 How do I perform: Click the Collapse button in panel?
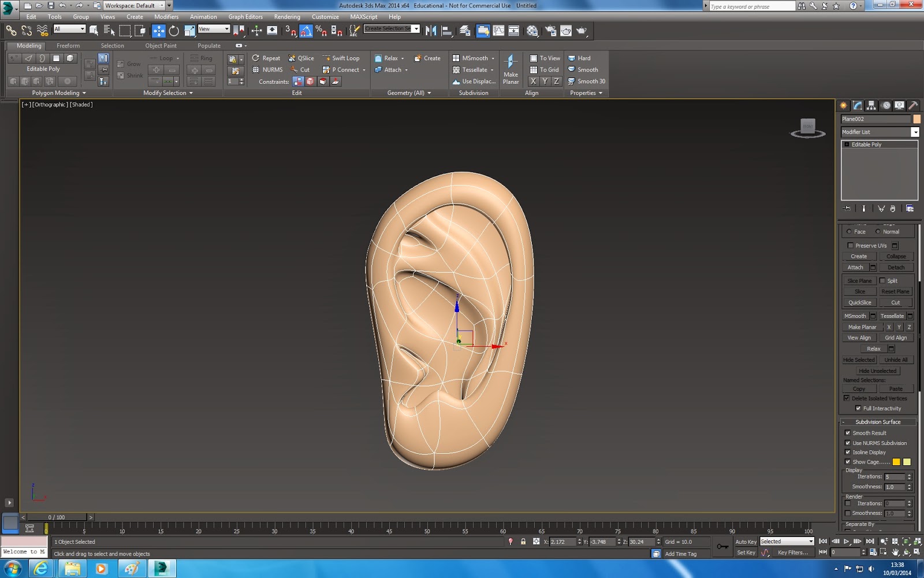click(x=896, y=257)
